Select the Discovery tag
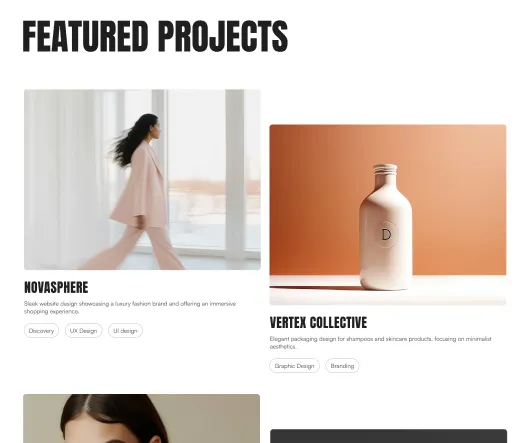 point(41,331)
